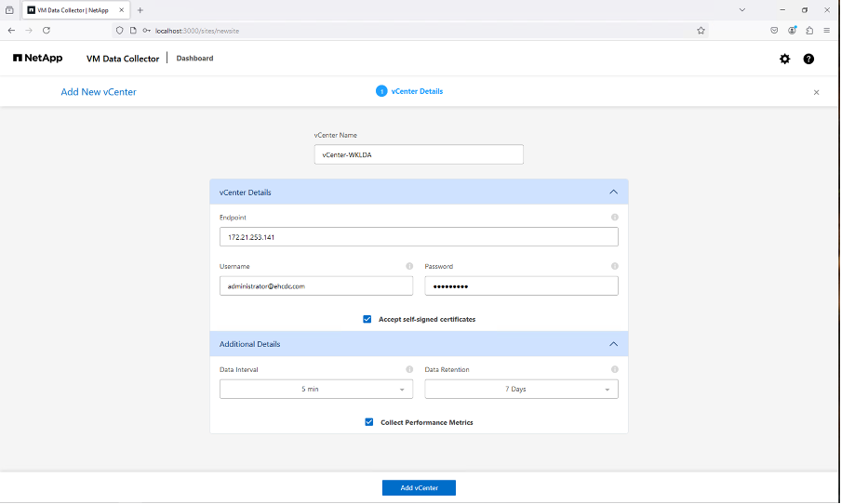Click the info icon next to Username
The image size is (841, 504).
tap(409, 266)
